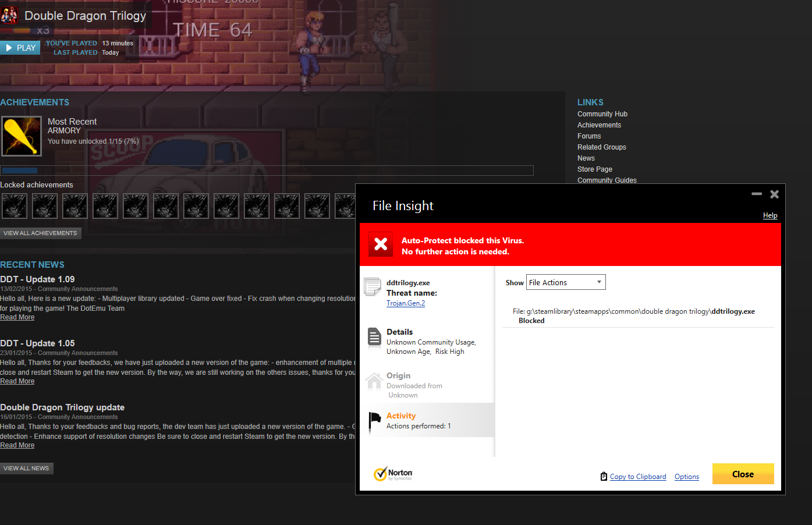The image size is (812, 525).
Task: Click the 'Today' last played value
Action: pos(111,52)
